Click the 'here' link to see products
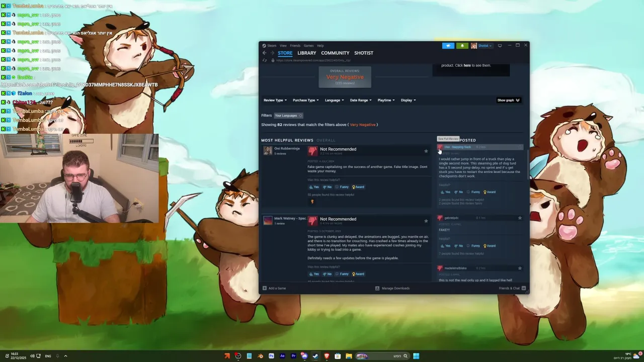644x362 pixels. [467, 65]
